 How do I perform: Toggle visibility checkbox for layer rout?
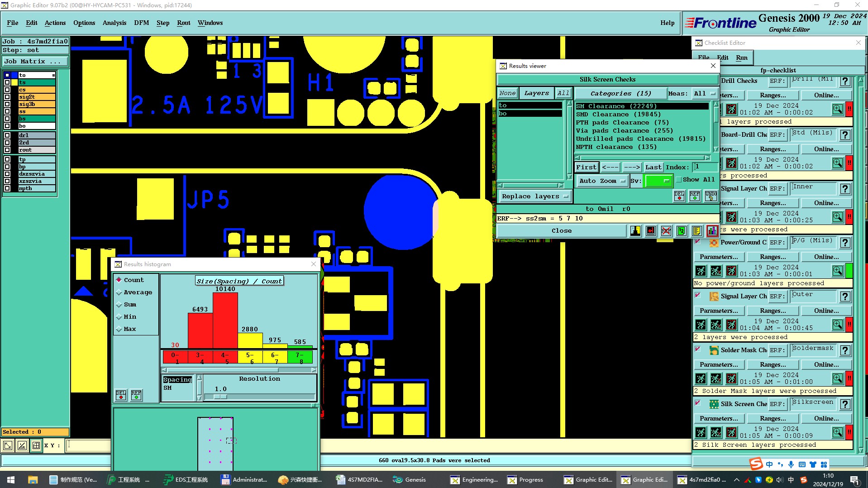tap(7, 150)
